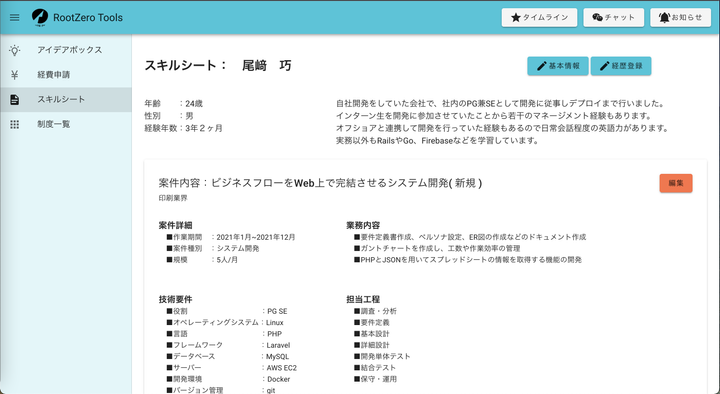This screenshot has width=720, height=394.
Task: Click the 開発単体テスト process item
Action: point(382,357)
